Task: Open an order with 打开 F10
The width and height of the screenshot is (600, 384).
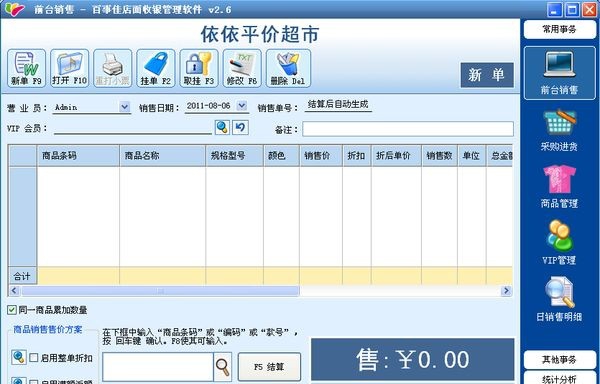Action: [70, 68]
